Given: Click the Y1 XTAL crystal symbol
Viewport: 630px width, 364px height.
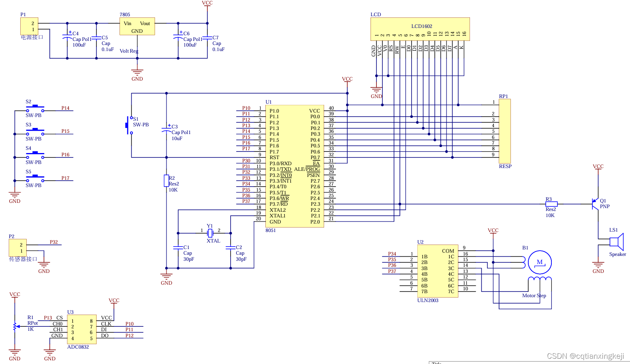Looking at the screenshot, I should click(210, 233).
